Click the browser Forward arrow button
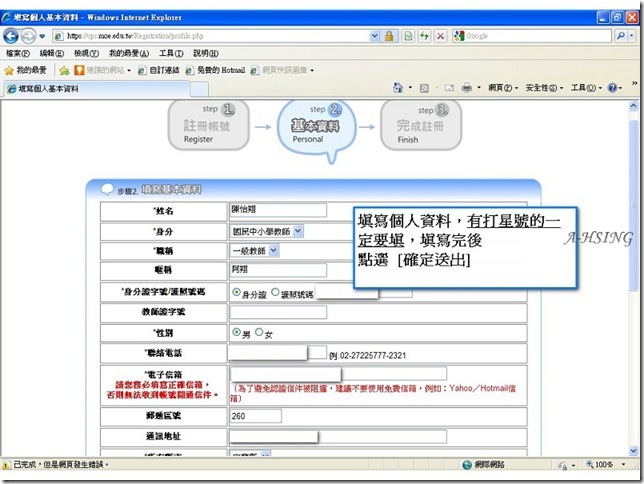Screen dimensions: 644x484 coord(28,36)
